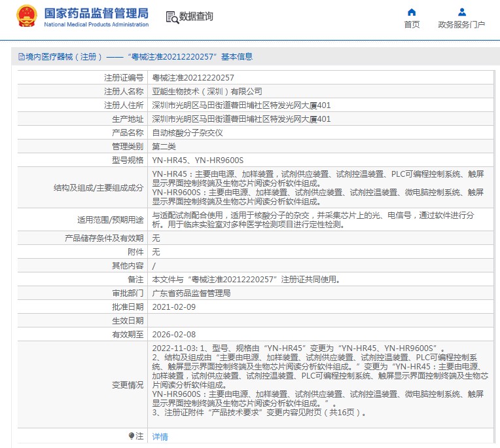500x448 pixels.
Task: Click model spec value YN-HR45、YN-HR9600S
Action: pyautogui.click(x=198, y=160)
